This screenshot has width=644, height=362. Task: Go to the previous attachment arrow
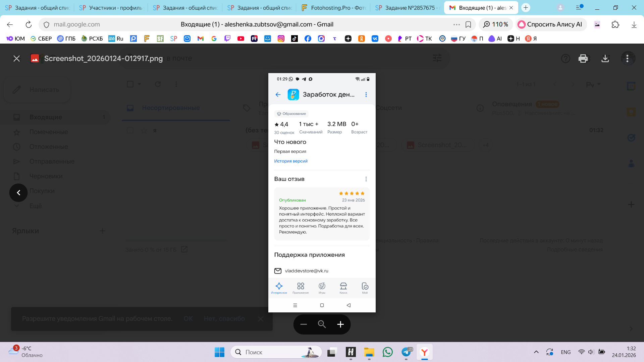(x=18, y=193)
